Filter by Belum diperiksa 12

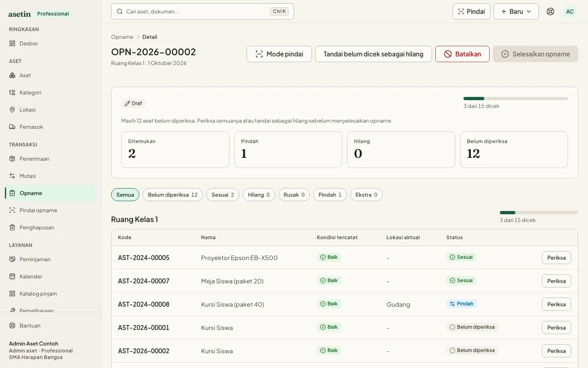173,195
